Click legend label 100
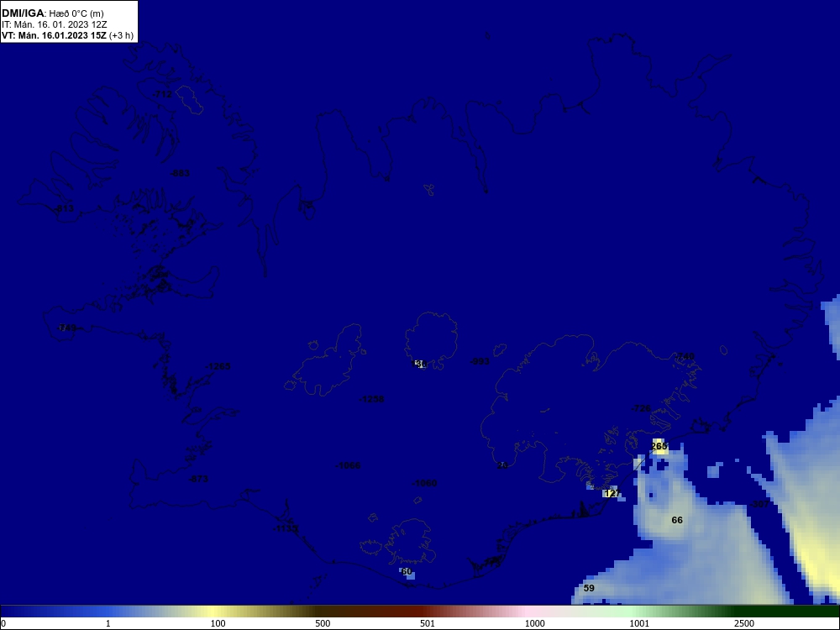Image resolution: width=840 pixels, height=630 pixels. (x=218, y=623)
